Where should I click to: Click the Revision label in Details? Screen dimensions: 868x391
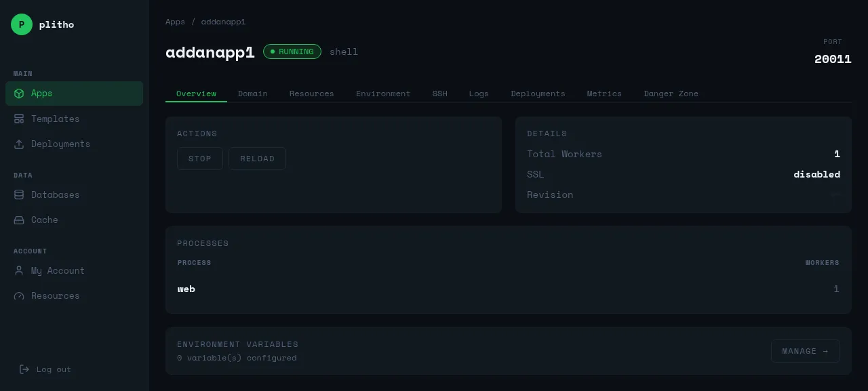(550, 194)
